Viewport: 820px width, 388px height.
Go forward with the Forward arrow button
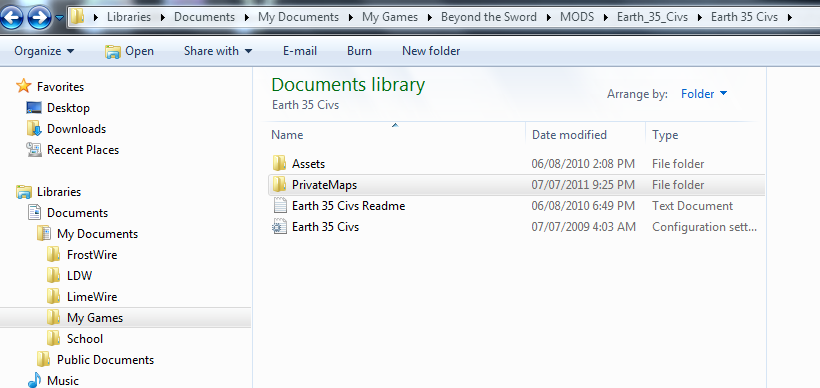point(39,17)
